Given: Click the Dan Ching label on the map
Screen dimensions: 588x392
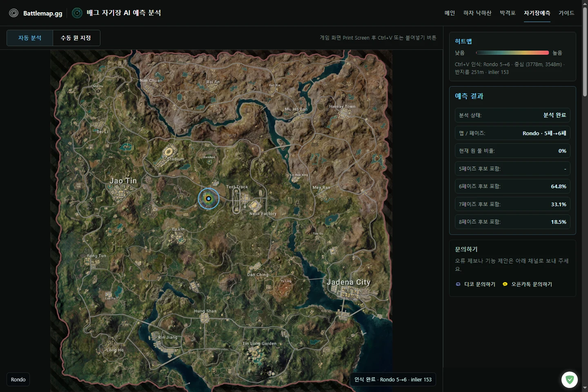Looking at the screenshot, I should (x=258, y=275).
